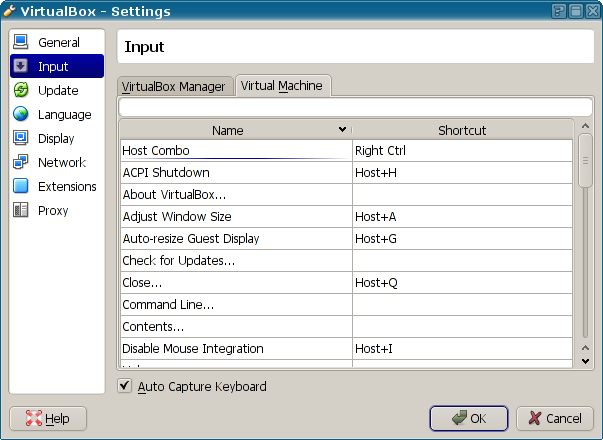603x440 pixels.
Task: Click the Host+H shortcut cell
Action: (462, 173)
